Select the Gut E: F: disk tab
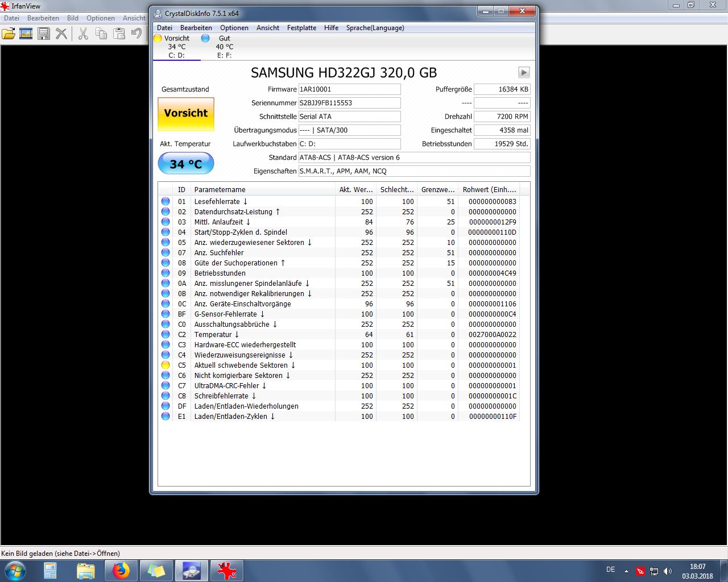The image size is (728, 582). pos(224,47)
